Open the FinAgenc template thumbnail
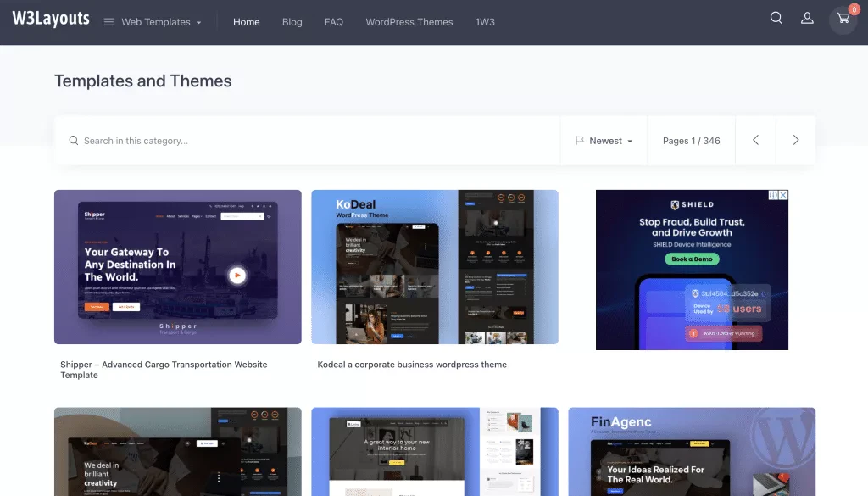868x496 pixels. pos(692,451)
